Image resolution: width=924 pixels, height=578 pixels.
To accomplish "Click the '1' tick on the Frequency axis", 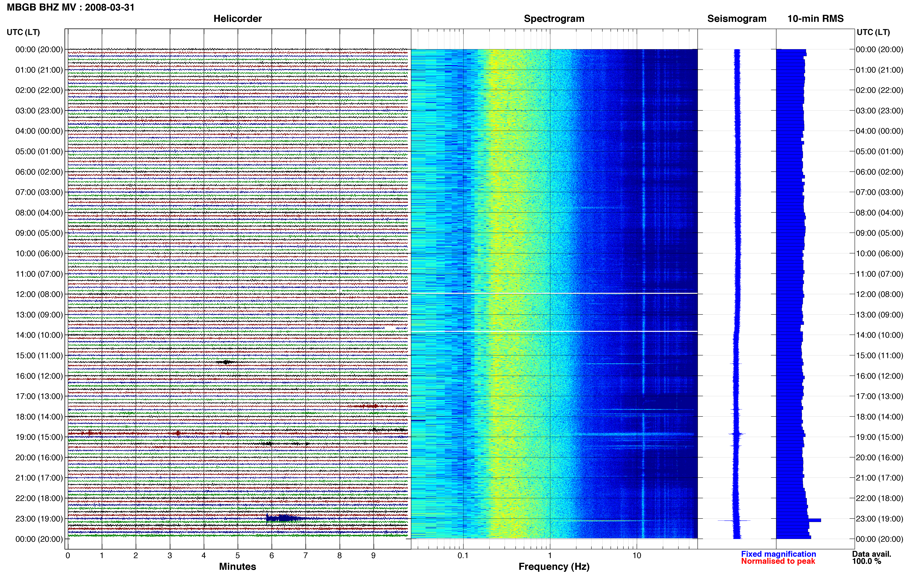I will [550, 556].
